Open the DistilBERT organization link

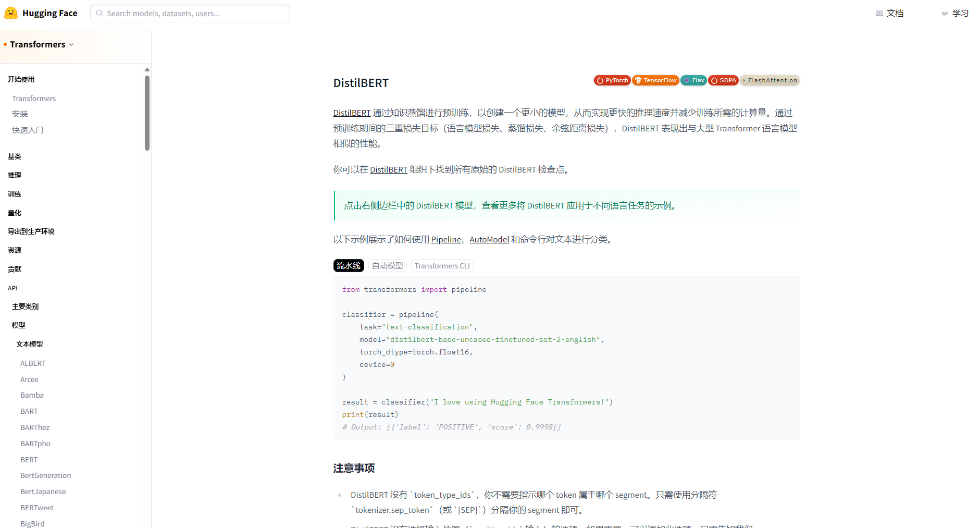pos(389,169)
